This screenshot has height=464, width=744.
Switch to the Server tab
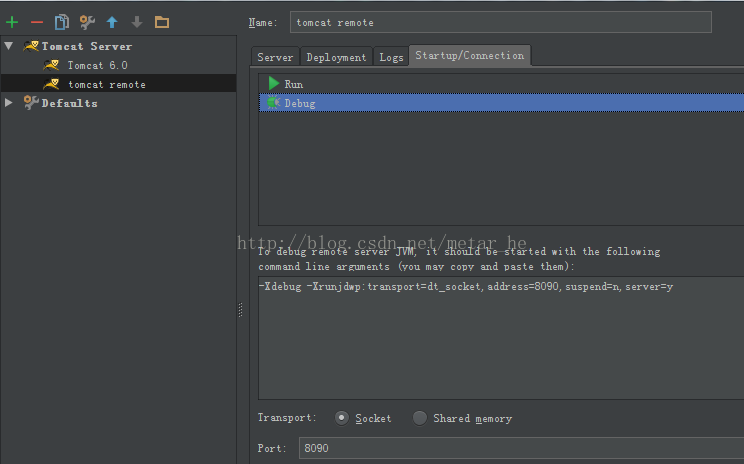tap(275, 57)
